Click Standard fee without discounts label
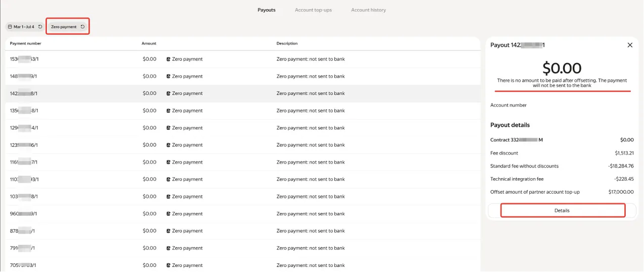Screen dimensions: 644x272 pyautogui.click(x=524, y=166)
